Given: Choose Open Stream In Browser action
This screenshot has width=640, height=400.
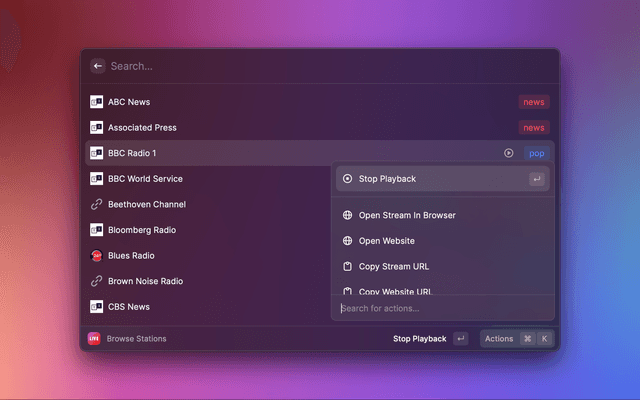Looking at the screenshot, I should [x=407, y=215].
